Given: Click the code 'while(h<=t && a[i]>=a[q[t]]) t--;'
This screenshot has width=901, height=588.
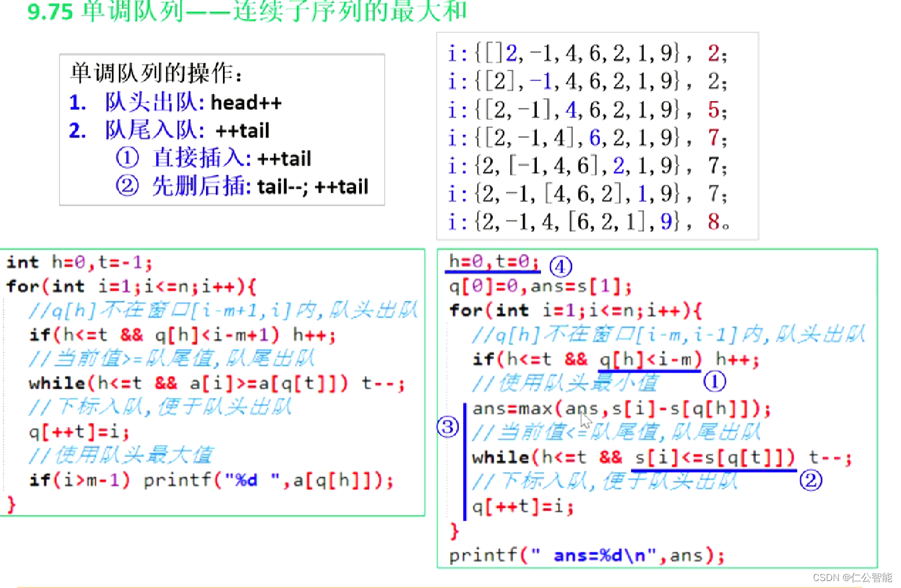Looking at the screenshot, I should 217,383.
